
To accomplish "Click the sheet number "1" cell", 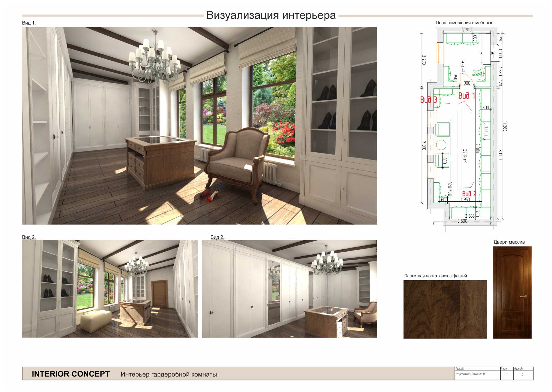I will click(507, 375).
